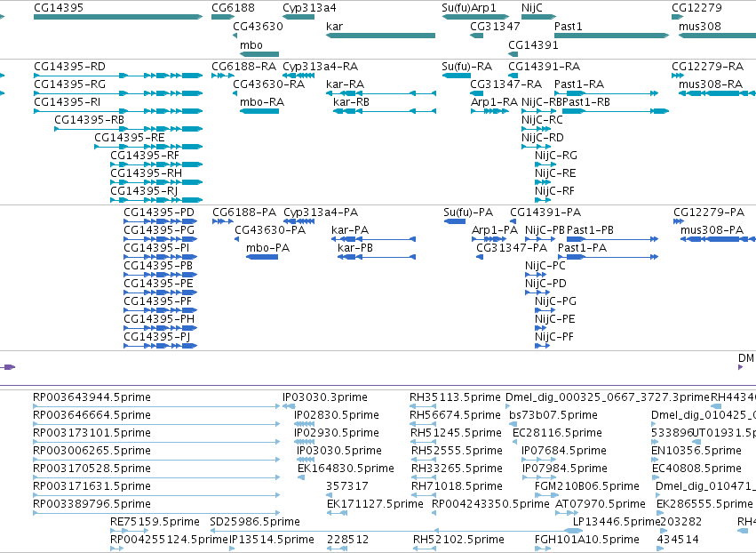Click EST RE75159.5prime
756x553 pixels.
(x=155, y=522)
